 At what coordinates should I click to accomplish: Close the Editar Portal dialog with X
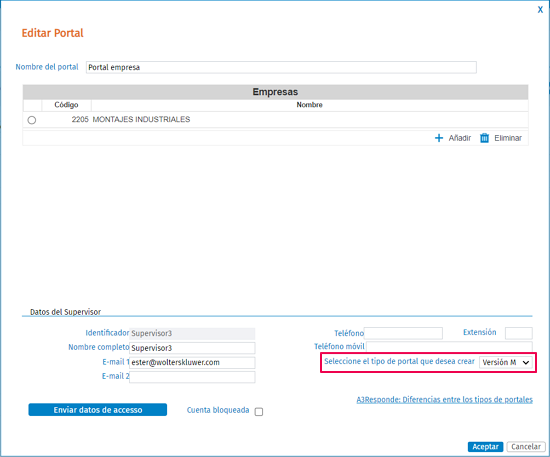pos(540,10)
